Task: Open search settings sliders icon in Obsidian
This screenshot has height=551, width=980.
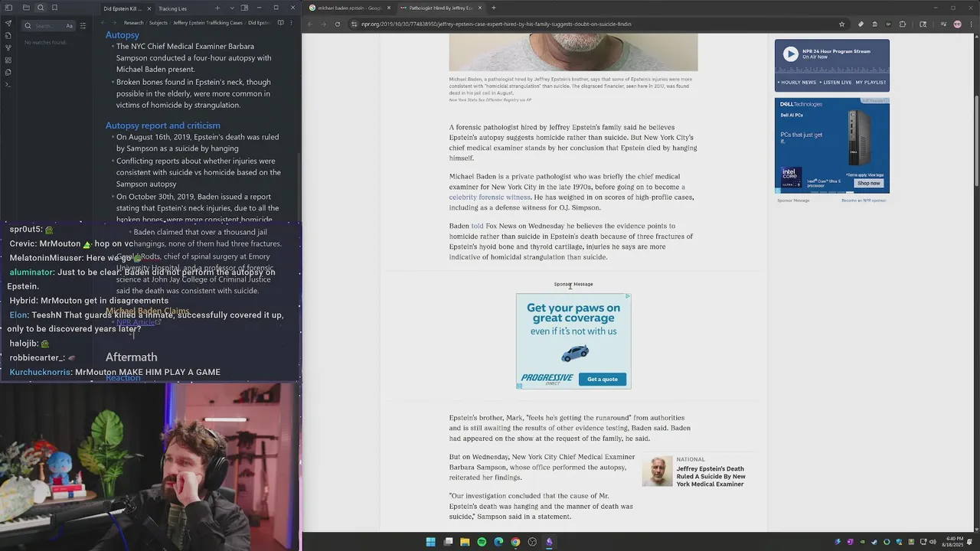Action: pyautogui.click(x=83, y=26)
